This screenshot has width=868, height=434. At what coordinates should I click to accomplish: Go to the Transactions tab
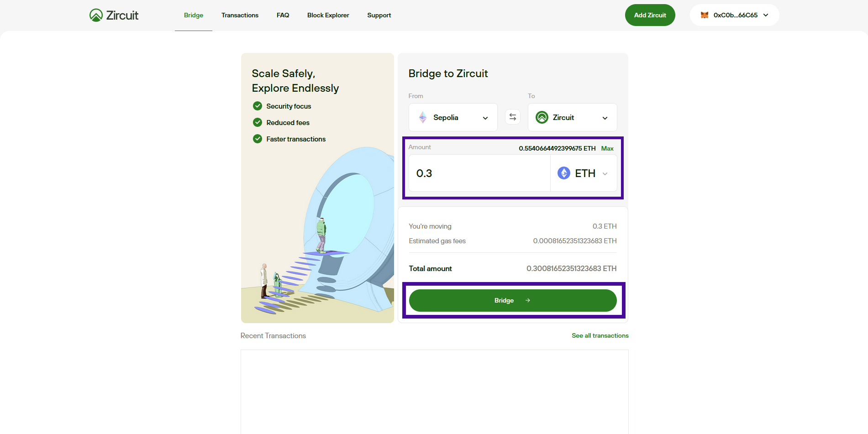coord(240,15)
